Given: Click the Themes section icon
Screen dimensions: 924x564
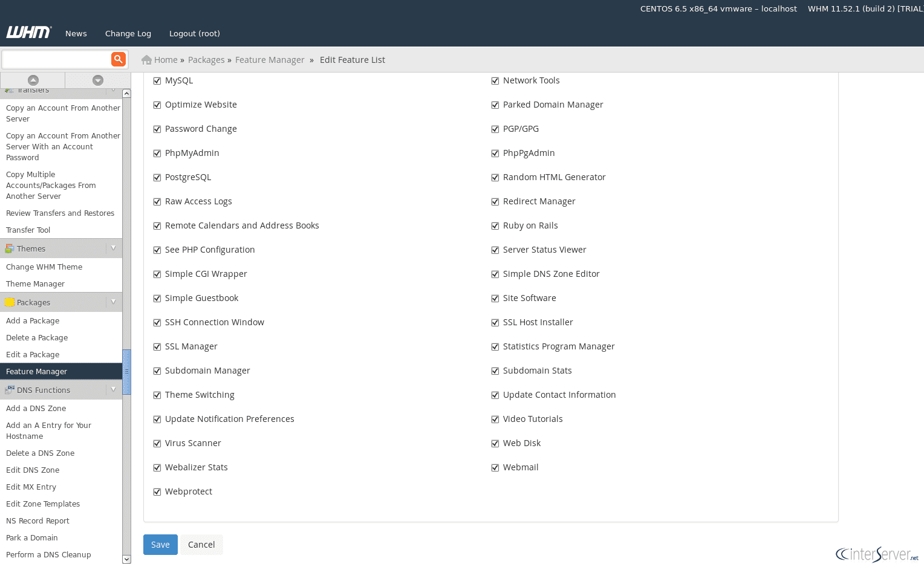Looking at the screenshot, I should click(10, 248).
